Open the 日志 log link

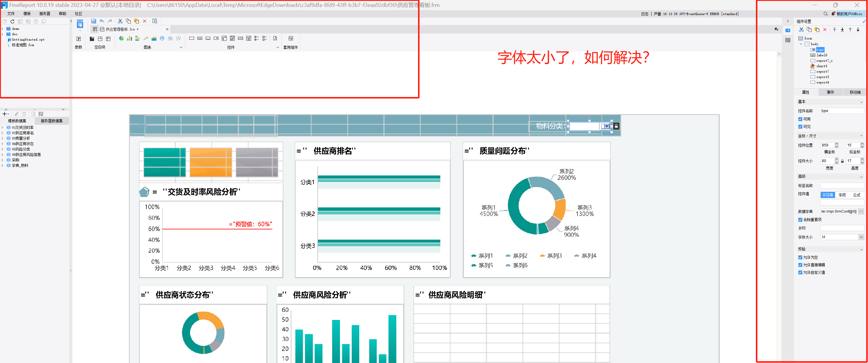pyautogui.click(x=645, y=14)
